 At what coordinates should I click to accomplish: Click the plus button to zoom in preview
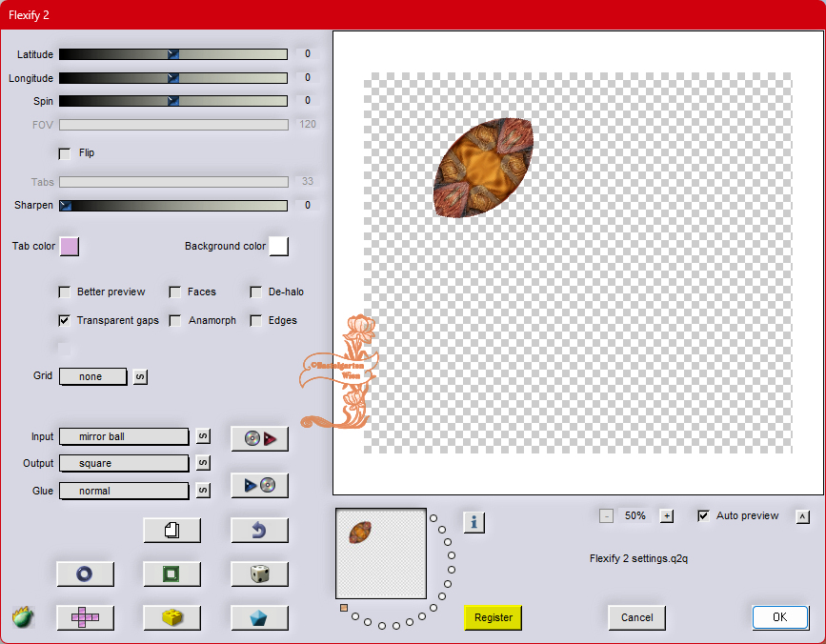667,516
